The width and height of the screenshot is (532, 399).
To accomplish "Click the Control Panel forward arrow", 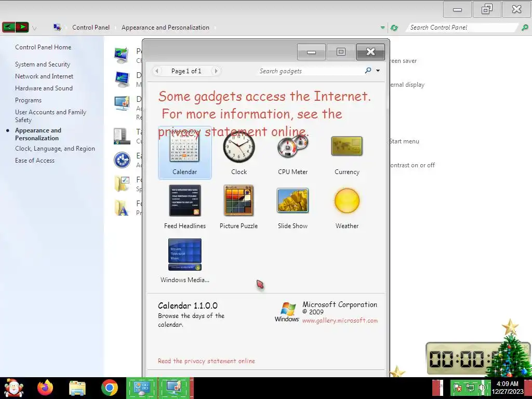I will pyautogui.click(x=22, y=27).
